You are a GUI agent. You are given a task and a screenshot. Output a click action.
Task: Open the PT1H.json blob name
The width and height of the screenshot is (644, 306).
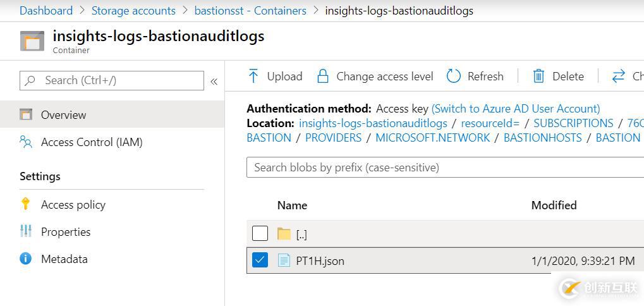tap(320, 261)
